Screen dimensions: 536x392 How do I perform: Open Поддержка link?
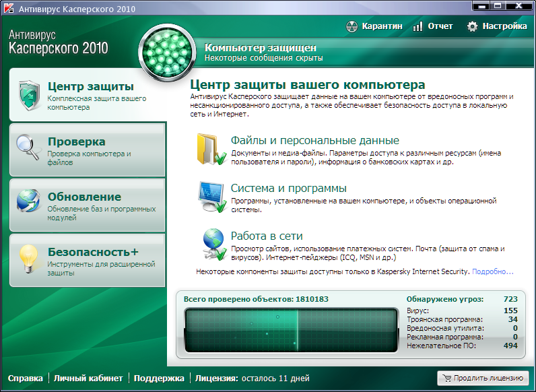click(159, 379)
